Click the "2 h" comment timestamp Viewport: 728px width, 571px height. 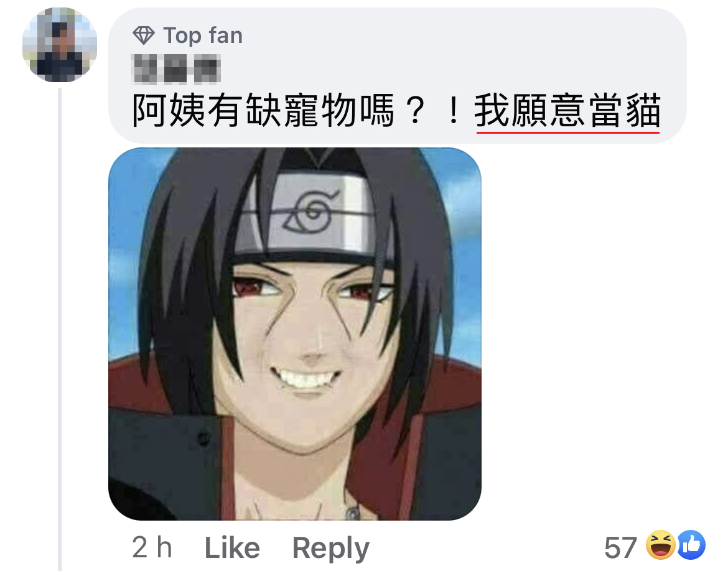click(x=152, y=547)
